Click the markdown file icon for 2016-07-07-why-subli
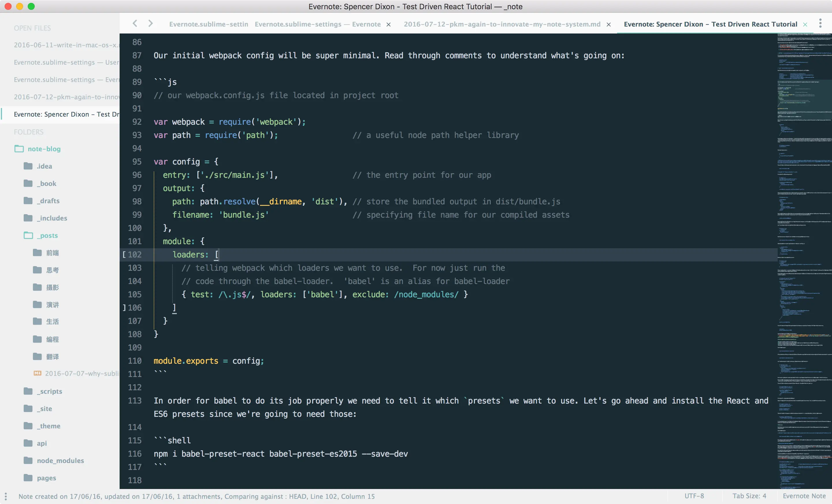Screen dimensions: 832x504 coord(38,373)
